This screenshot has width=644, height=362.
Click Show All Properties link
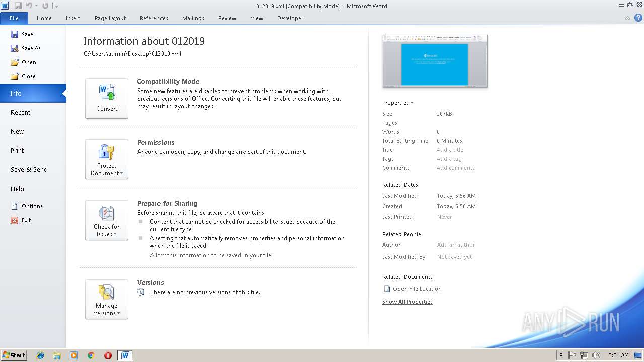click(x=408, y=302)
